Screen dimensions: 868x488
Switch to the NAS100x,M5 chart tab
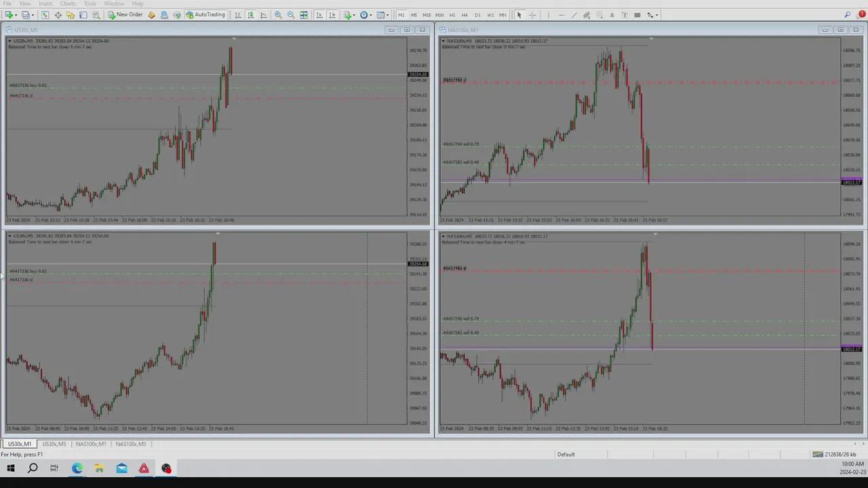131,444
